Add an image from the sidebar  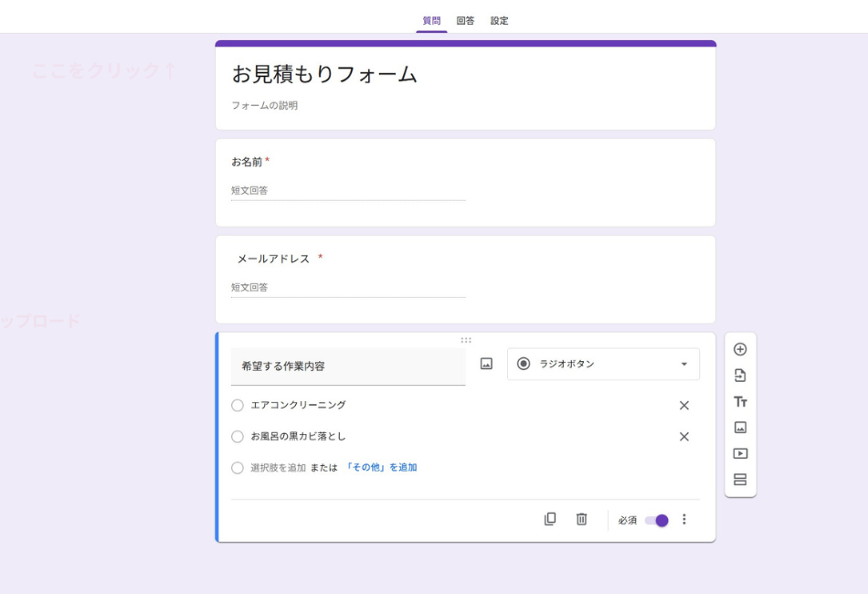pos(740,428)
